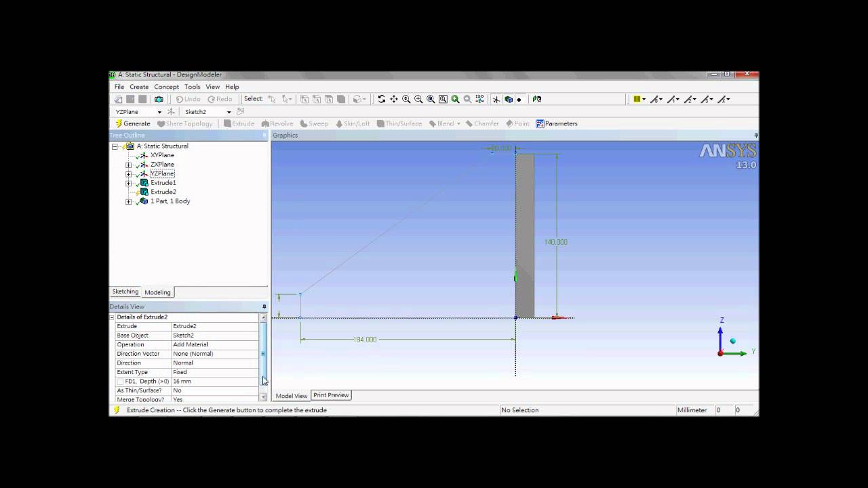Click the Thin/Surface button

(x=399, y=123)
